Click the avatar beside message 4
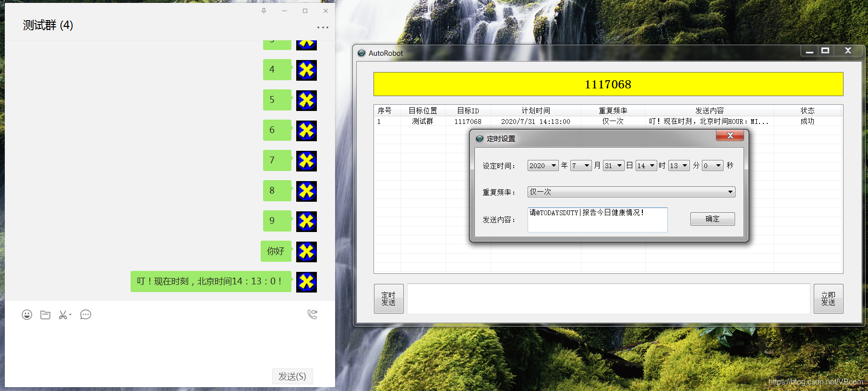 (x=306, y=70)
